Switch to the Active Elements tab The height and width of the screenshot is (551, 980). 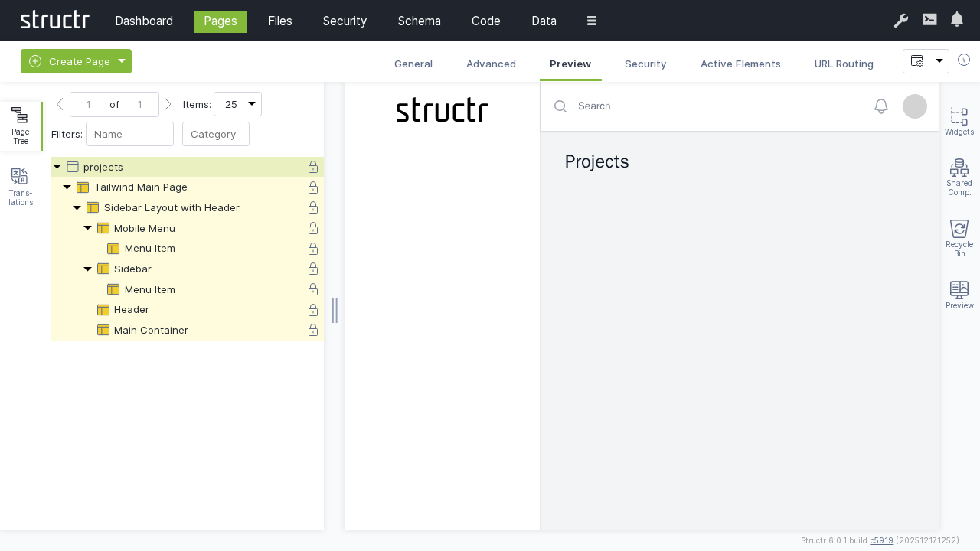tap(740, 64)
